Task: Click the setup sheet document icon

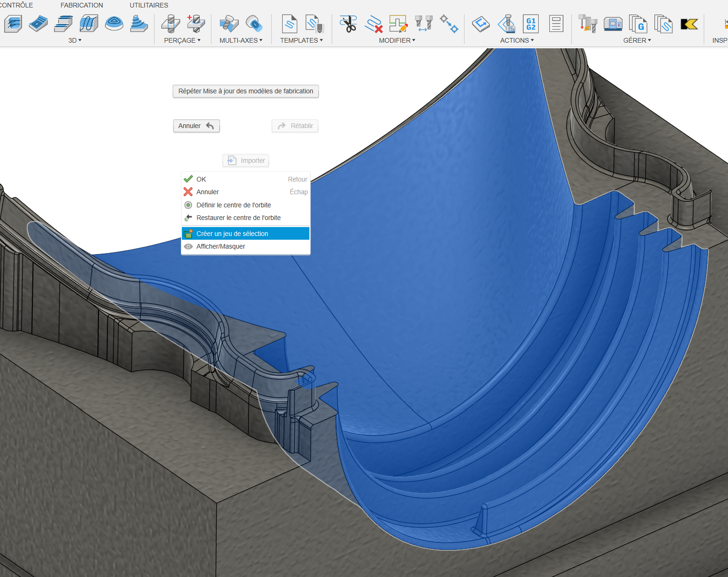Action: click(x=556, y=23)
